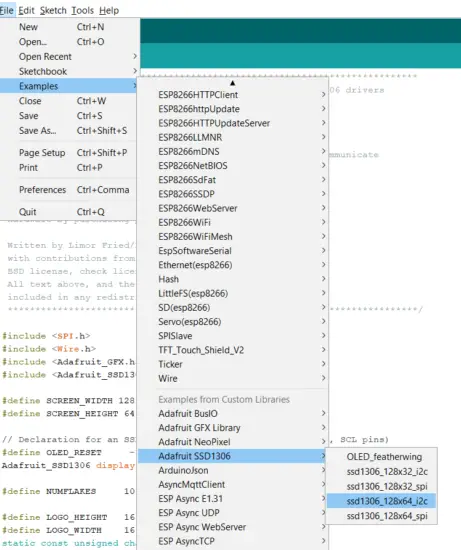
Task: Click the SCREEN_WIDTH define line in code
Action: pos(68,401)
